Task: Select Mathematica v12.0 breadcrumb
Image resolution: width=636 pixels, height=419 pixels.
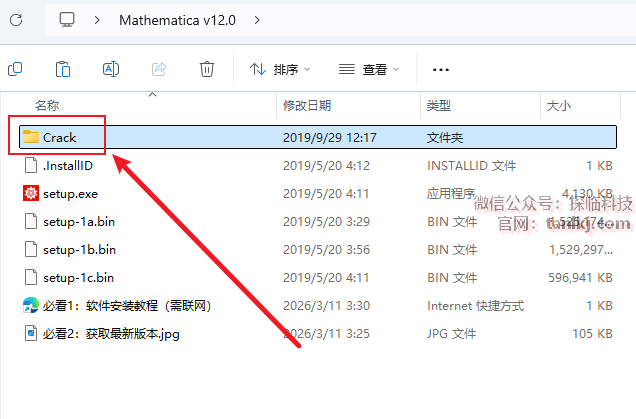Action: click(x=177, y=20)
